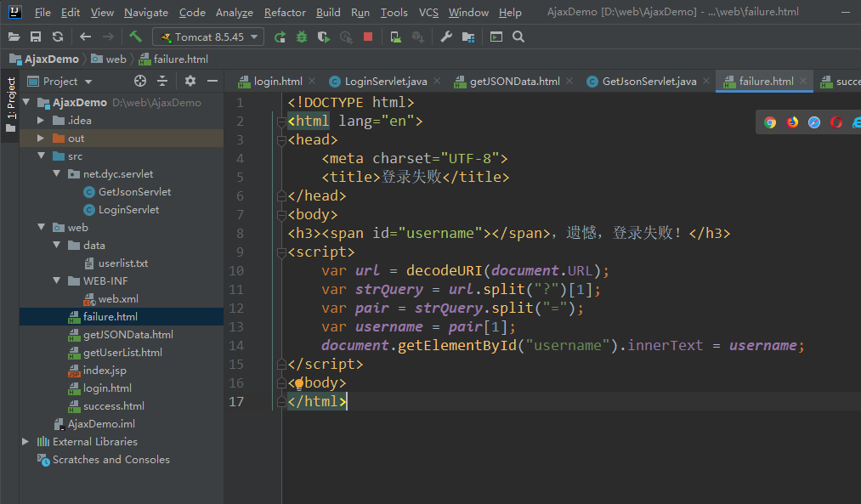Screen dimensions: 861x504
Task: Navigate back with the left arrow icon
Action: (x=85, y=37)
